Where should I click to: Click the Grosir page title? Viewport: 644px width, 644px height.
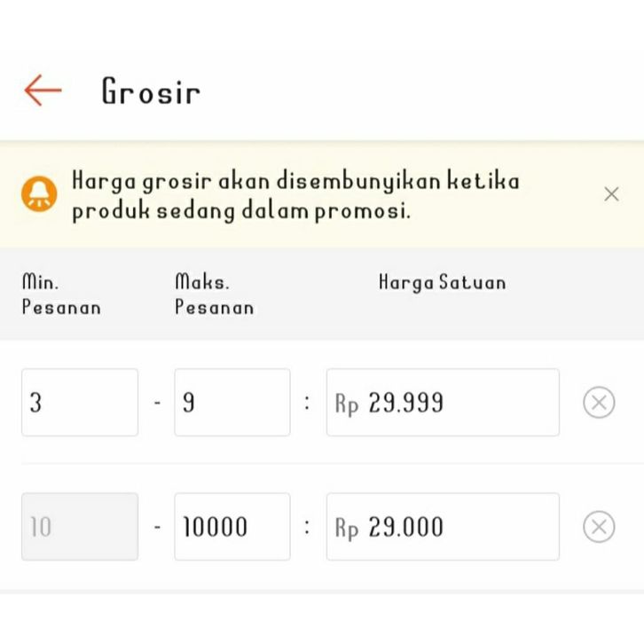click(x=151, y=91)
